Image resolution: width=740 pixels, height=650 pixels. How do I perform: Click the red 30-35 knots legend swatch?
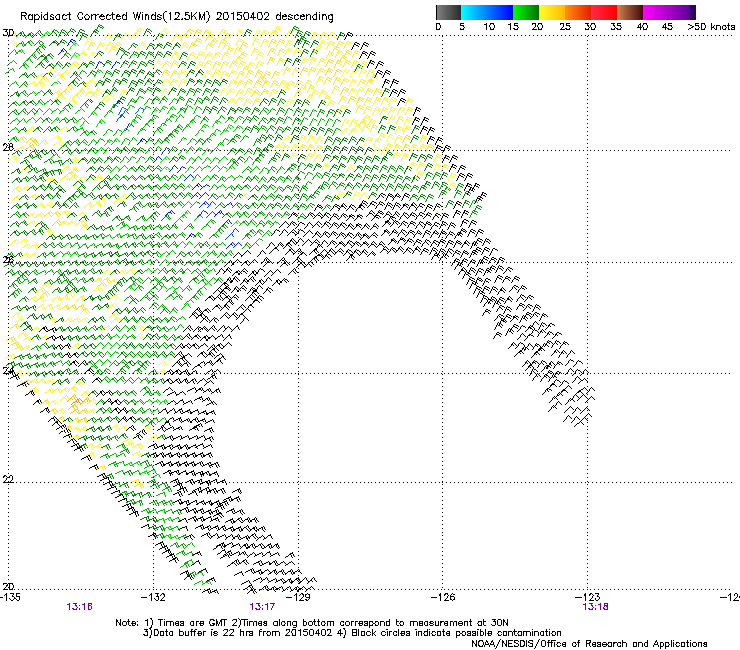604,12
